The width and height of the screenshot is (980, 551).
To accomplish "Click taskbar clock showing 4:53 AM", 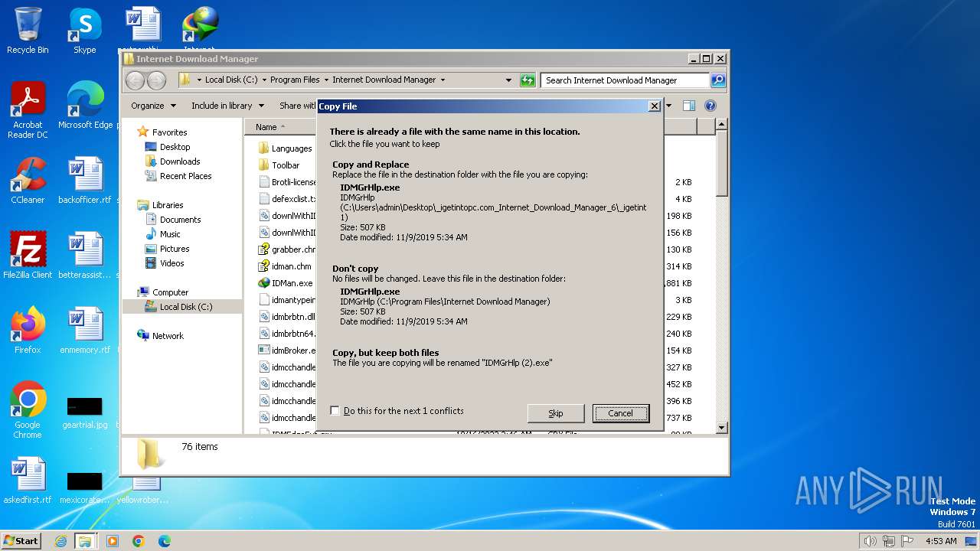I will coord(941,541).
